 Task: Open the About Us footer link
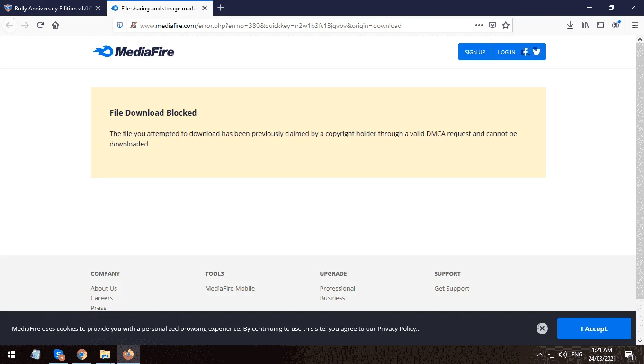pyautogui.click(x=104, y=288)
